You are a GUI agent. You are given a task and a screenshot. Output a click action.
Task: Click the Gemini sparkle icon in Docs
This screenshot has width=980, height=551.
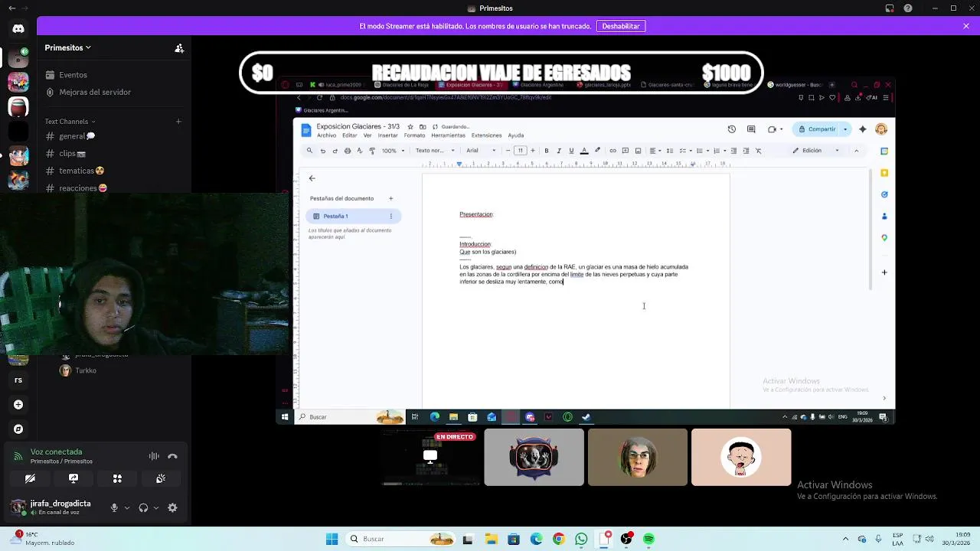pos(863,129)
